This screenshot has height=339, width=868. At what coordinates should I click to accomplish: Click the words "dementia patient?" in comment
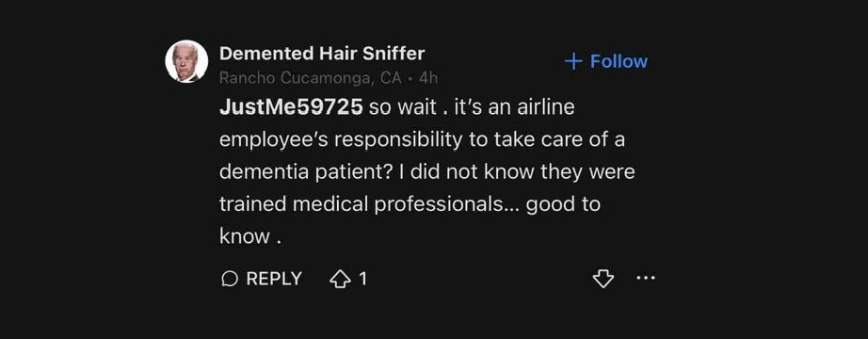[306, 172]
